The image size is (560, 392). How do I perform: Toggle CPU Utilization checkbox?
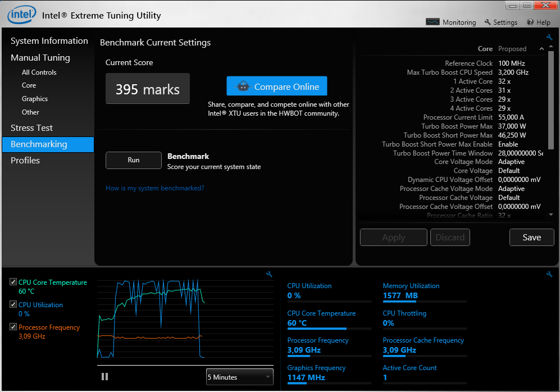point(13,304)
